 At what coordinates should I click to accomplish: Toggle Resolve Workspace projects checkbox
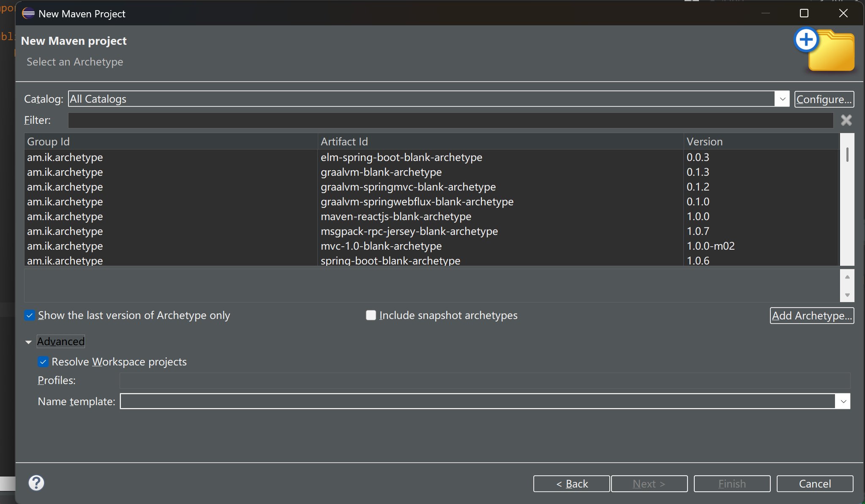[x=43, y=362]
